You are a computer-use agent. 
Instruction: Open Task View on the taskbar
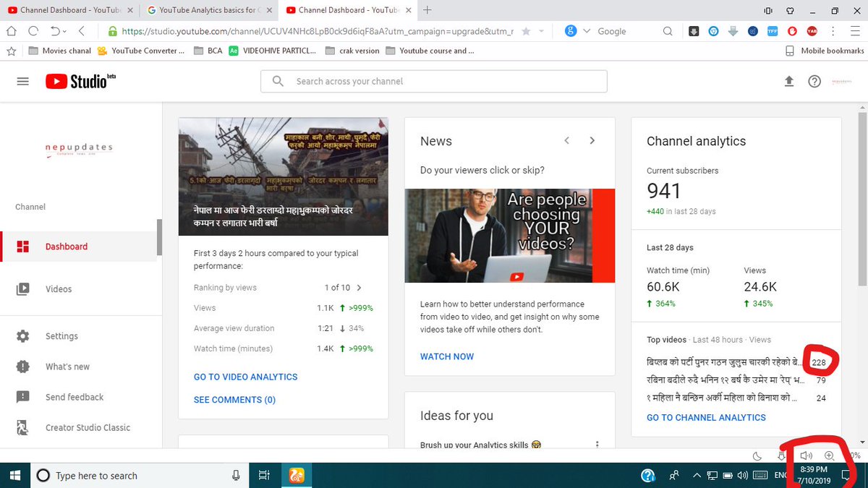[x=264, y=475]
